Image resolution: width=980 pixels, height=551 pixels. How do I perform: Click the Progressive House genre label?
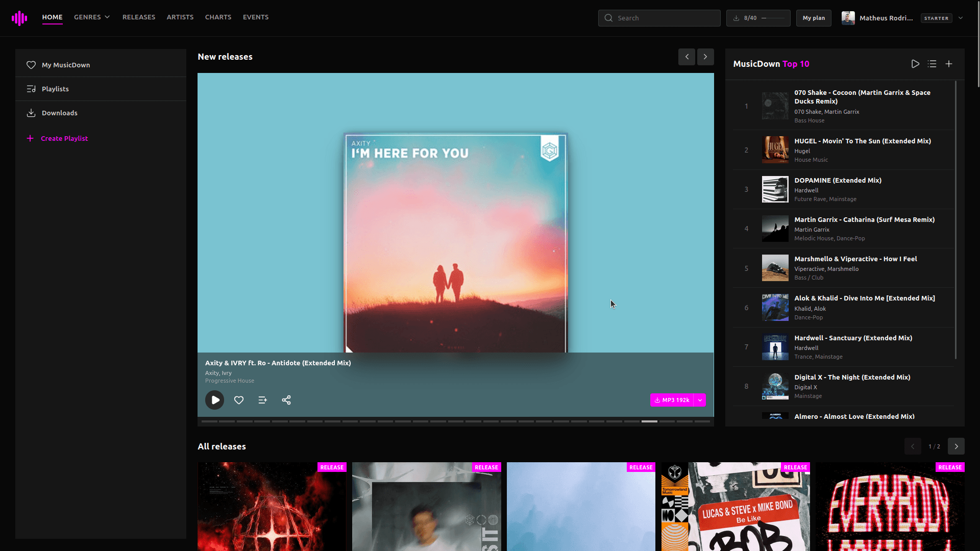pos(230,381)
